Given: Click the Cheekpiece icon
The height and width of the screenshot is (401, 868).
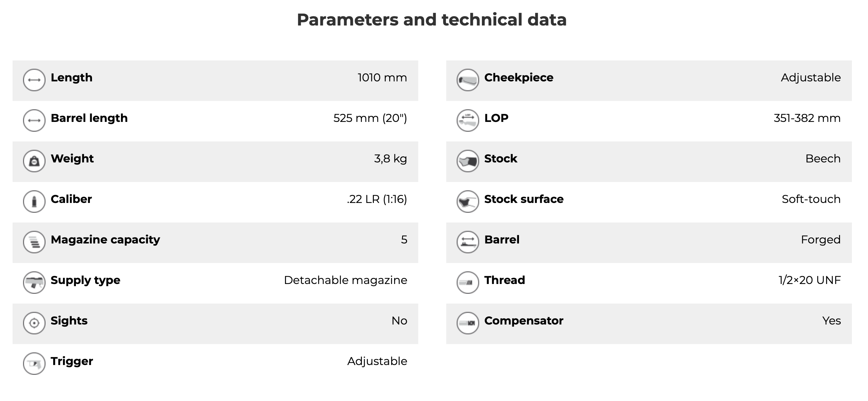Looking at the screenshot, I should click(468, 80).
